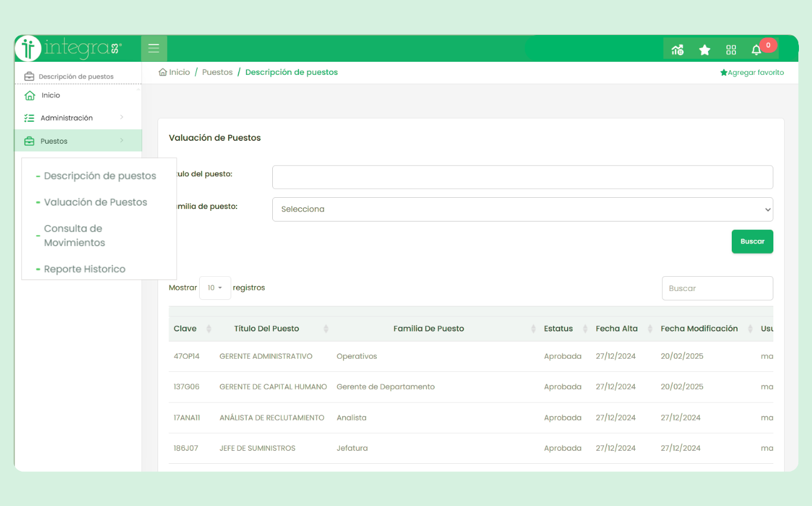Select ANÁLISTA DE RECLUTAMIENTO row title
Viewport: 812px width, 506px height.
point(272,418)
